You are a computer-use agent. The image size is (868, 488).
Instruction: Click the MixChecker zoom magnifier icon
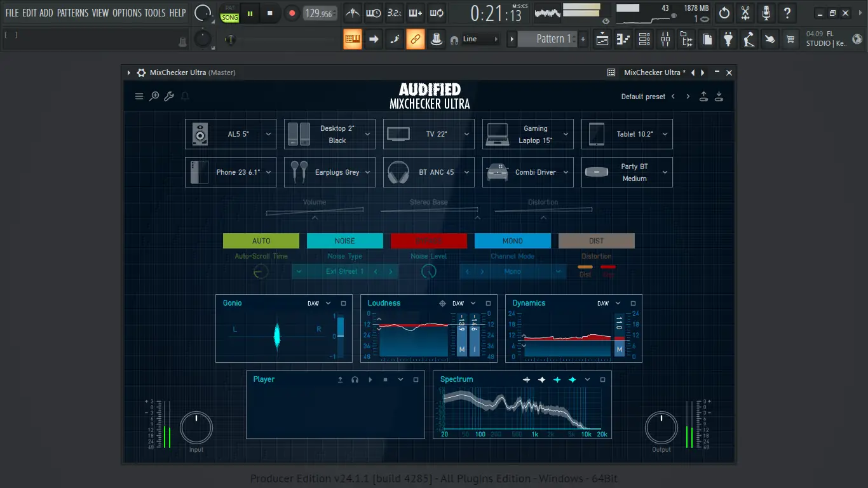(x=154, y=97)
